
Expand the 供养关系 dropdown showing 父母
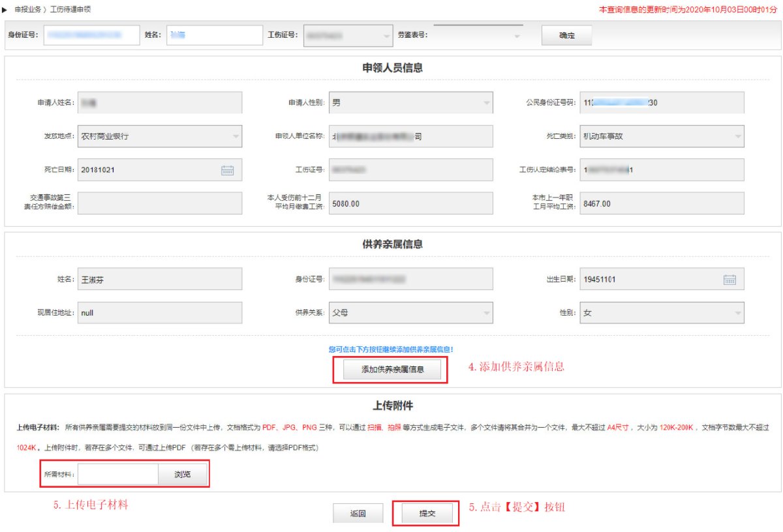(x=486, y=313)
